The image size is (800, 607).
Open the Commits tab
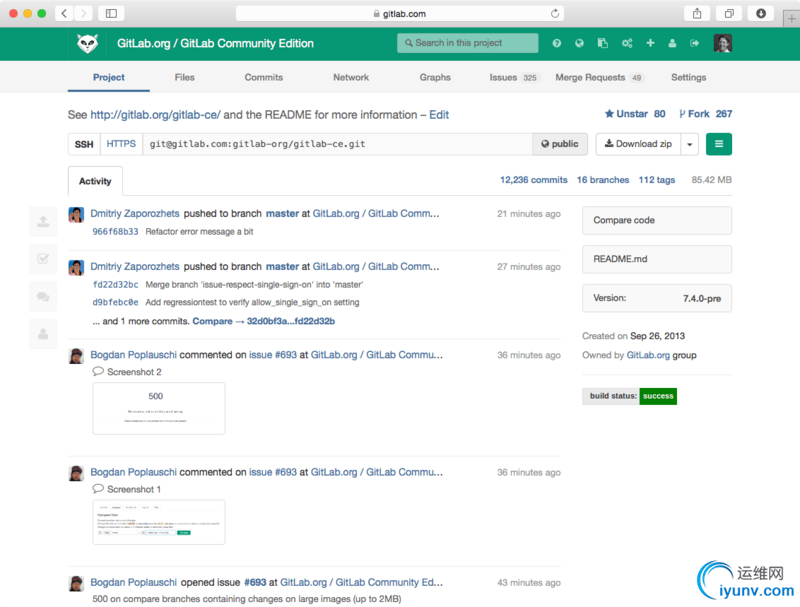click(264, 77)
